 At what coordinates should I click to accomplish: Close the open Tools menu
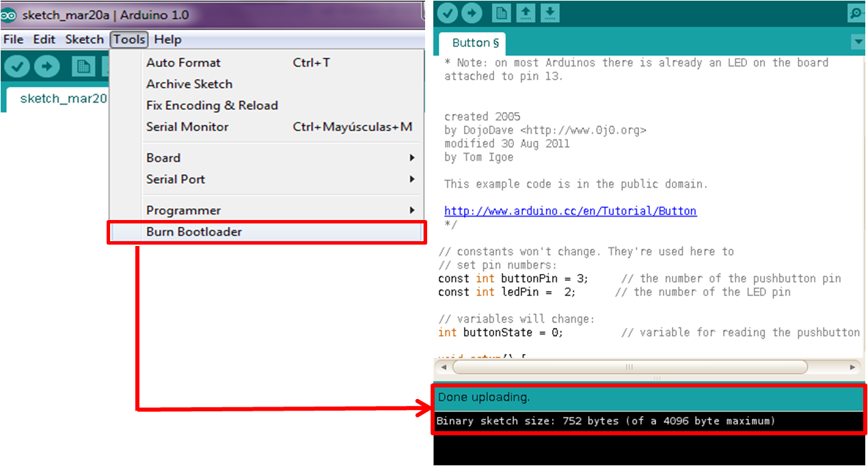[129, 40]
